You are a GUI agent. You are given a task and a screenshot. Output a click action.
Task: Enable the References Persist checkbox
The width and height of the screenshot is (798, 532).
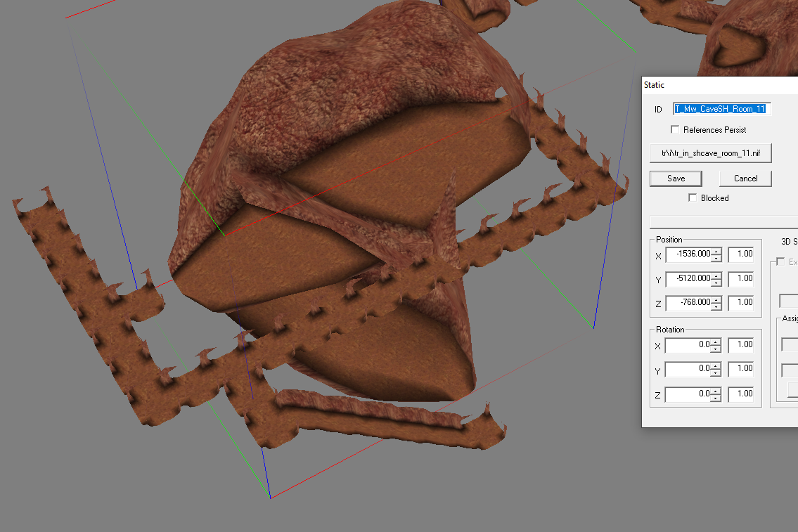point(675,129)
